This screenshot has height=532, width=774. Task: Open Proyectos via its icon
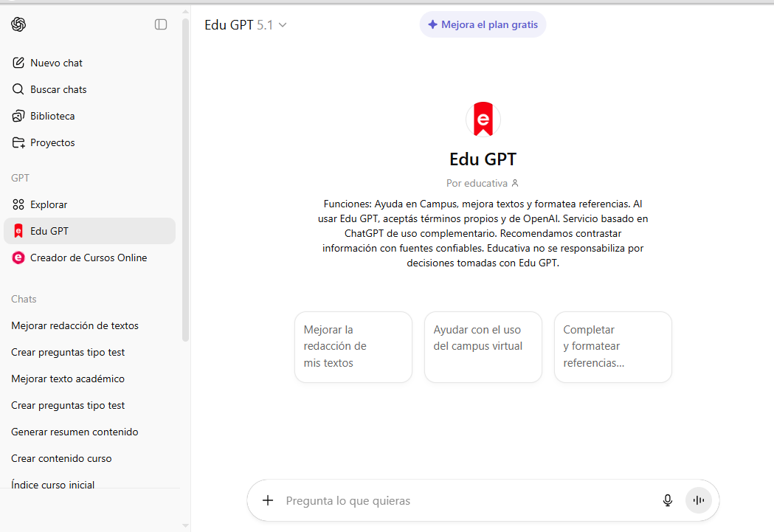18,142
